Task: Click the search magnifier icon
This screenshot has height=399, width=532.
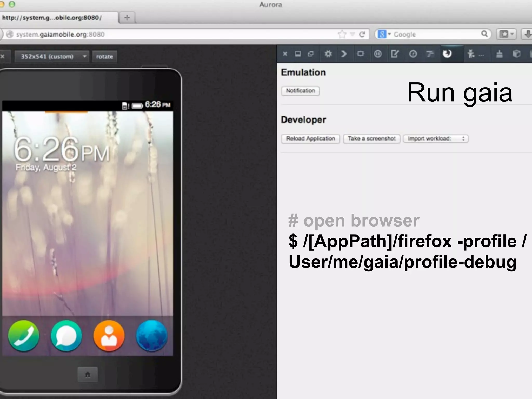Action: click(484, 34)
